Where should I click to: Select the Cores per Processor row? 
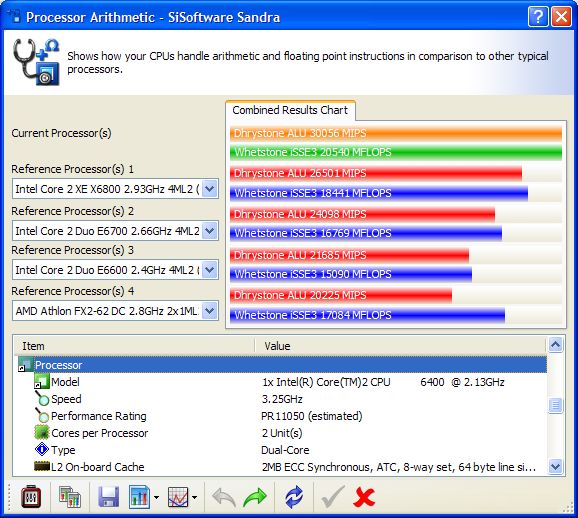[x=281, y=433]
